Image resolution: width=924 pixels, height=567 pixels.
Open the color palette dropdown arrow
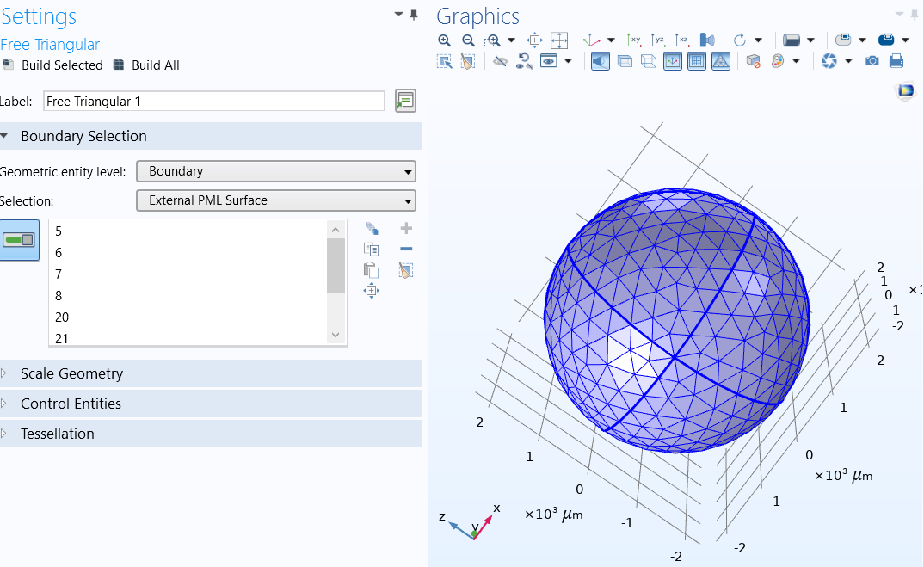pyautogui.click(x=797, y=61)
